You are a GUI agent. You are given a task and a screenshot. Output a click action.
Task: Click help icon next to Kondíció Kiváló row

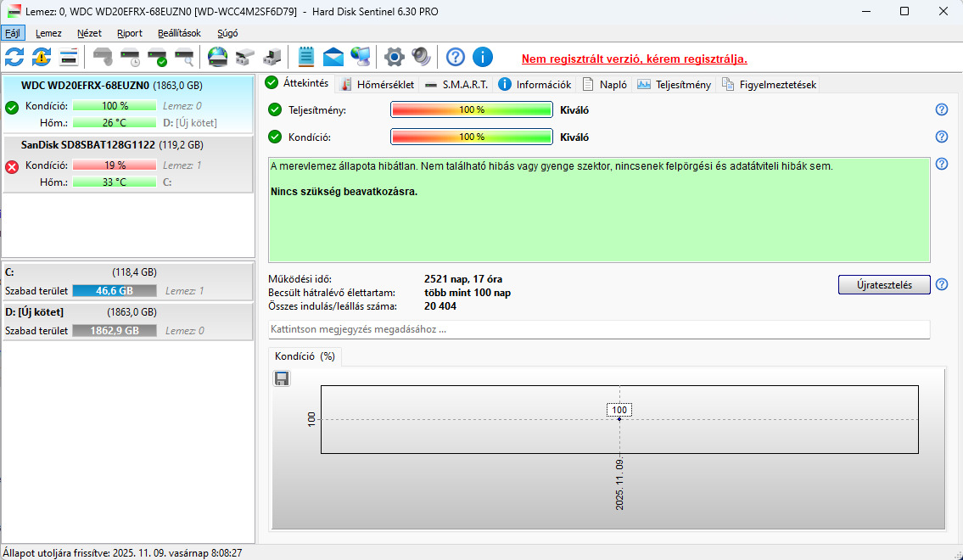coord(942,137)
